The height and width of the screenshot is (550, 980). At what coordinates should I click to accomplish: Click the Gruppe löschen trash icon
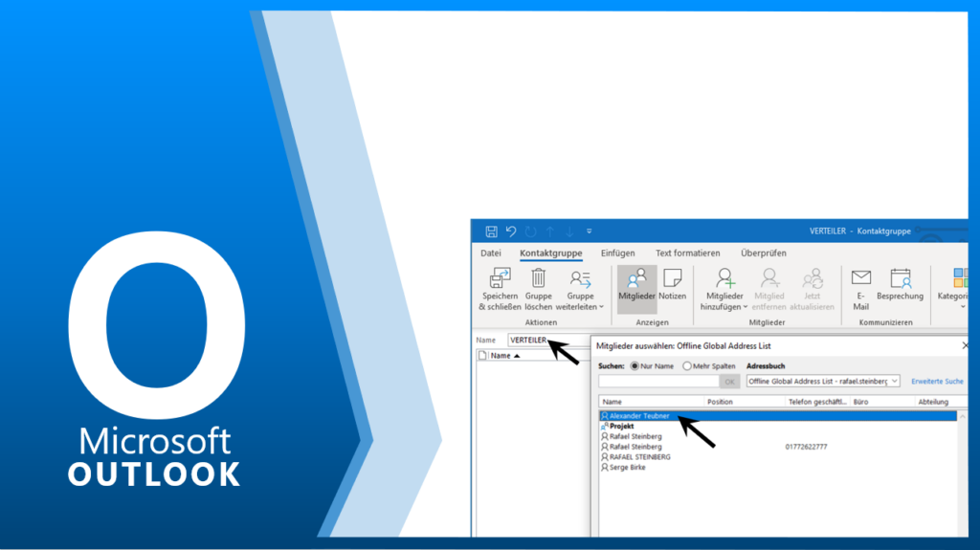coord(538,279)
